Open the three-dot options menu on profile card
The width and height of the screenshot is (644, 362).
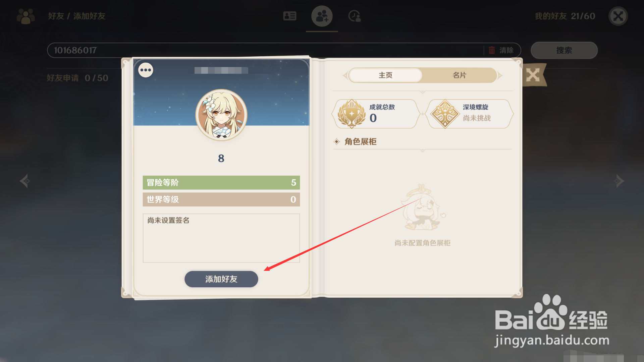pos(146,70)
